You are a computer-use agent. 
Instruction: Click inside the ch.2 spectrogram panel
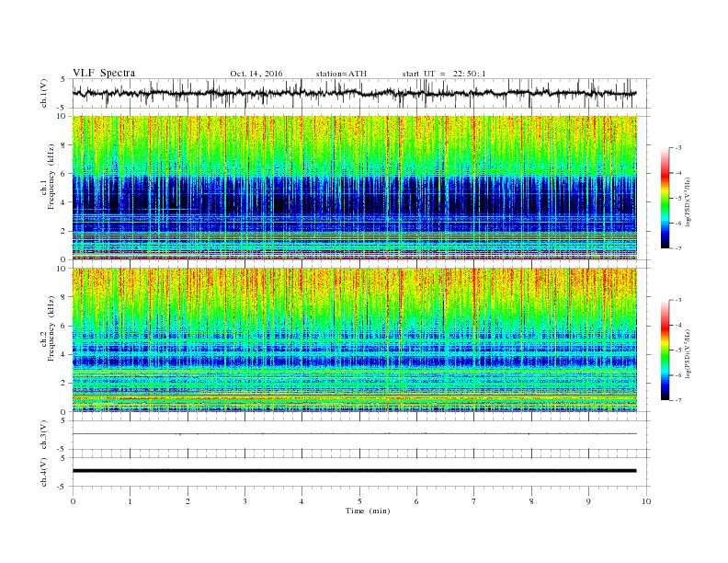(354, 339)
